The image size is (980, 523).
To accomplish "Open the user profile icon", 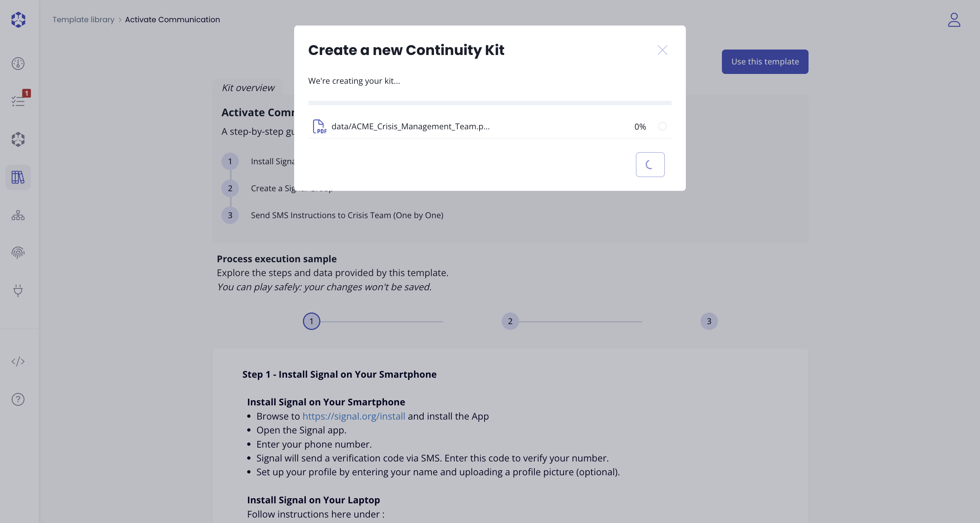I will pyautogui.click(x=954, y=20).
